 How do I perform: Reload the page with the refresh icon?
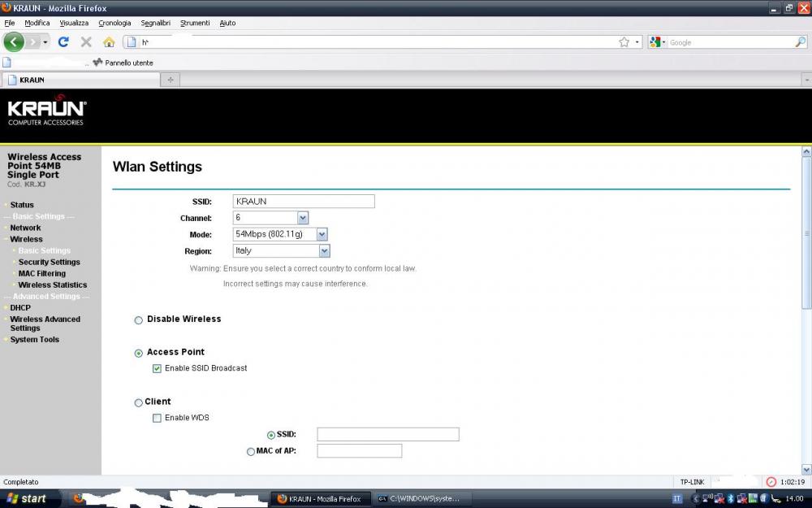tap(63, 41)
